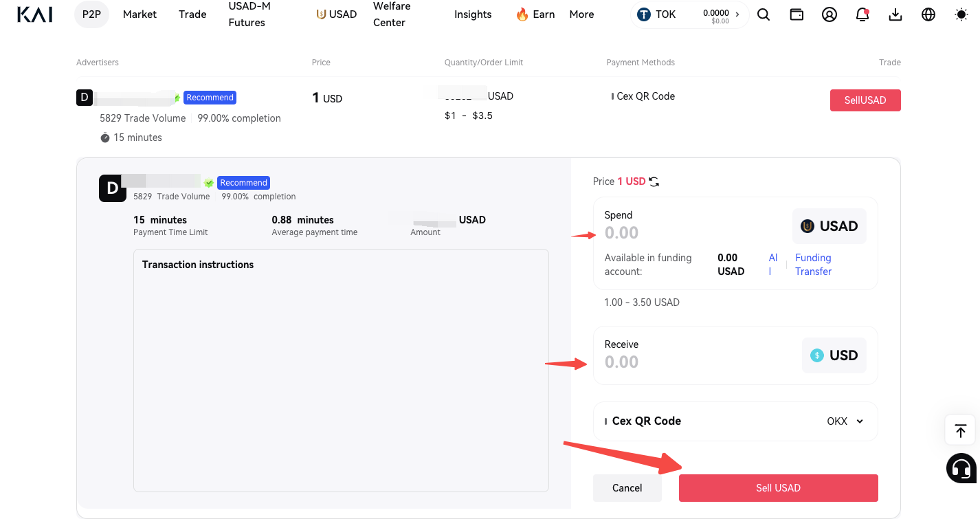Click the All link for funding

coord(773,265)
